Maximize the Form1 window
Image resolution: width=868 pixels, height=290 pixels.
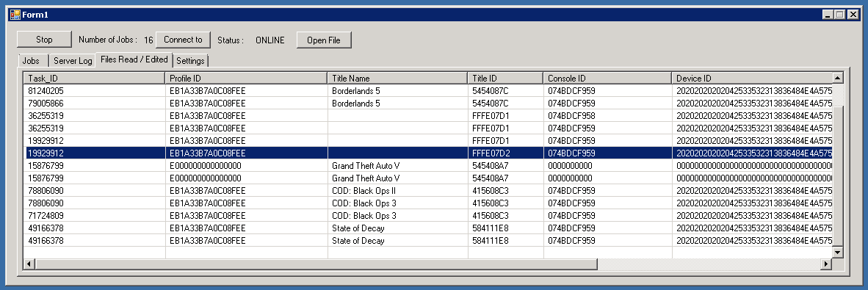click(839, 15)
